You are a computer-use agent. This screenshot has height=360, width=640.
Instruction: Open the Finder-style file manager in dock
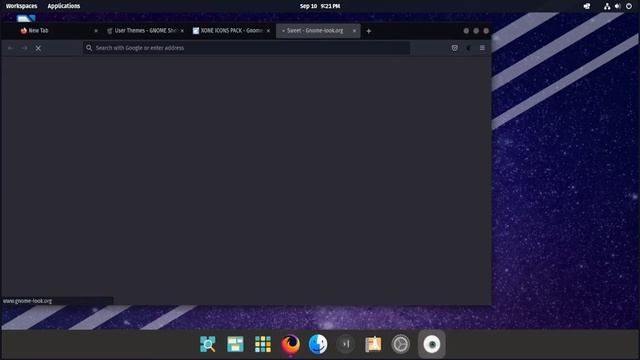[318, 344]
